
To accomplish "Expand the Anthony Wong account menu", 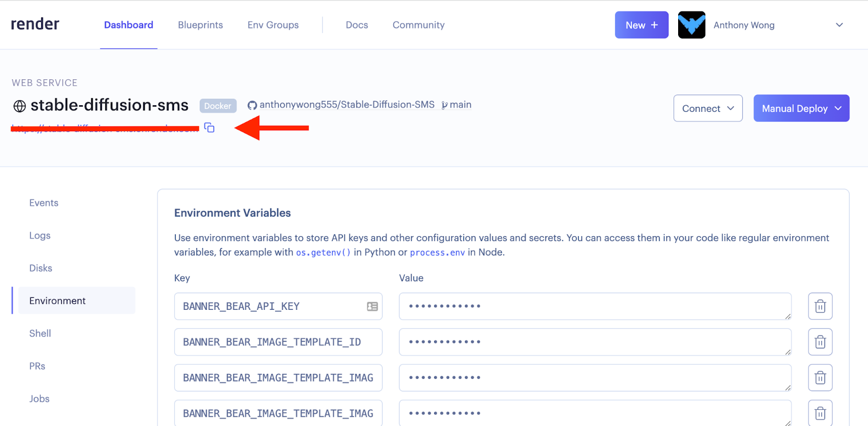I will click(839, 25).
